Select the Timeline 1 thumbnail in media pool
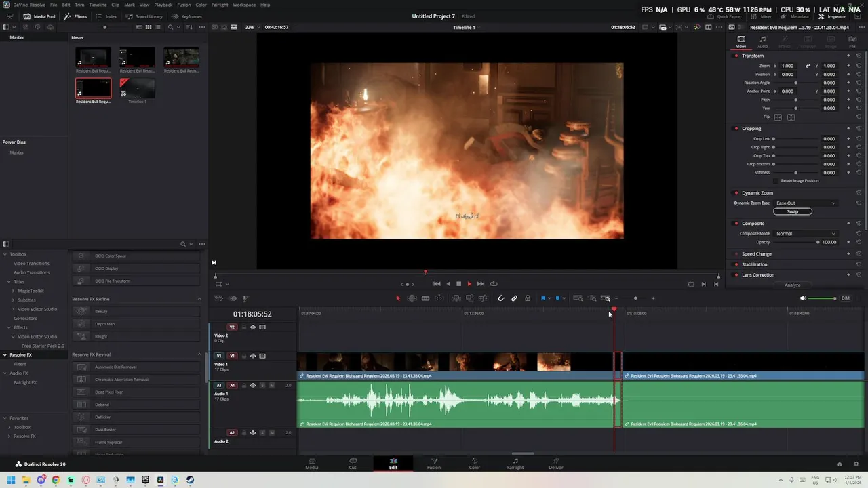 (x=137, y=88)
